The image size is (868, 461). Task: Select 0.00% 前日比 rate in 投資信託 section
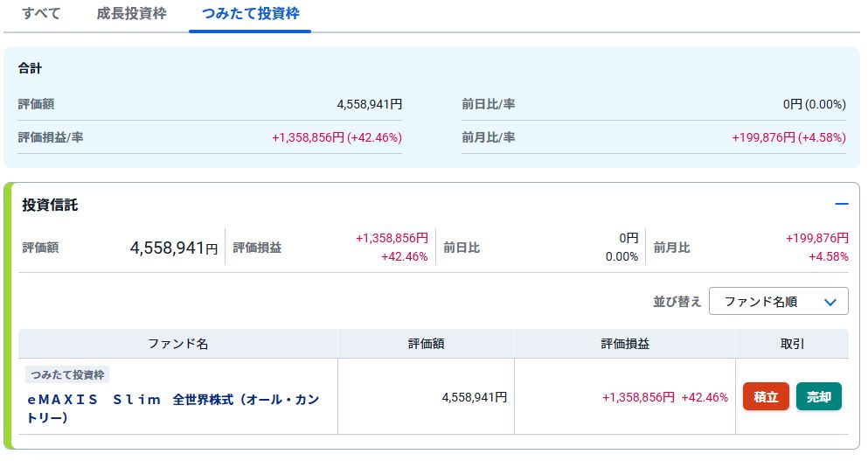click(621, 256)
